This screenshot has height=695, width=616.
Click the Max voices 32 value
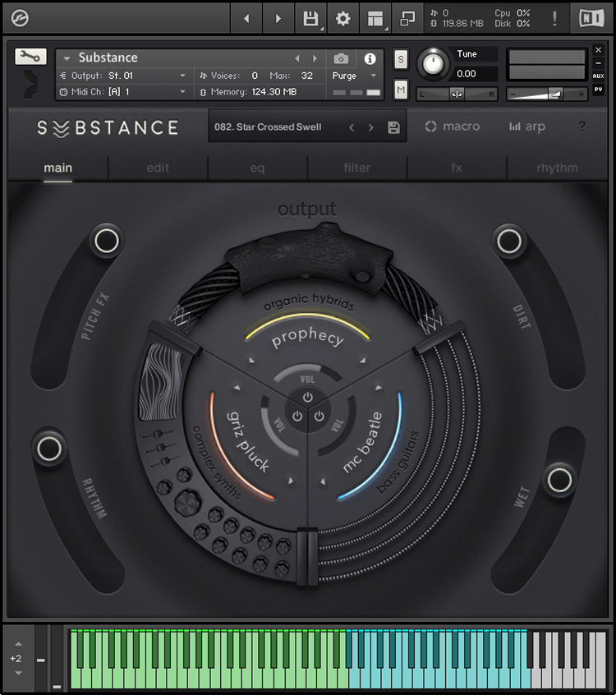(x=306, y=76)
